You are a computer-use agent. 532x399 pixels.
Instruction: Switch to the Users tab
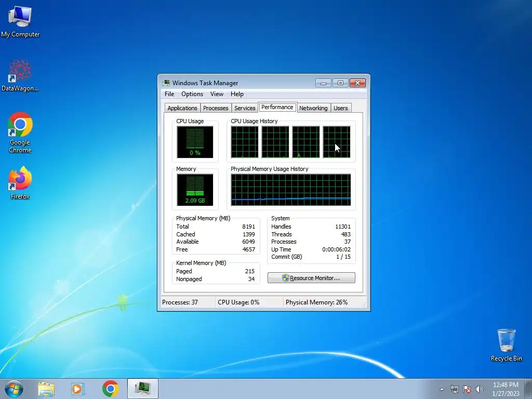tap(340, 108)
